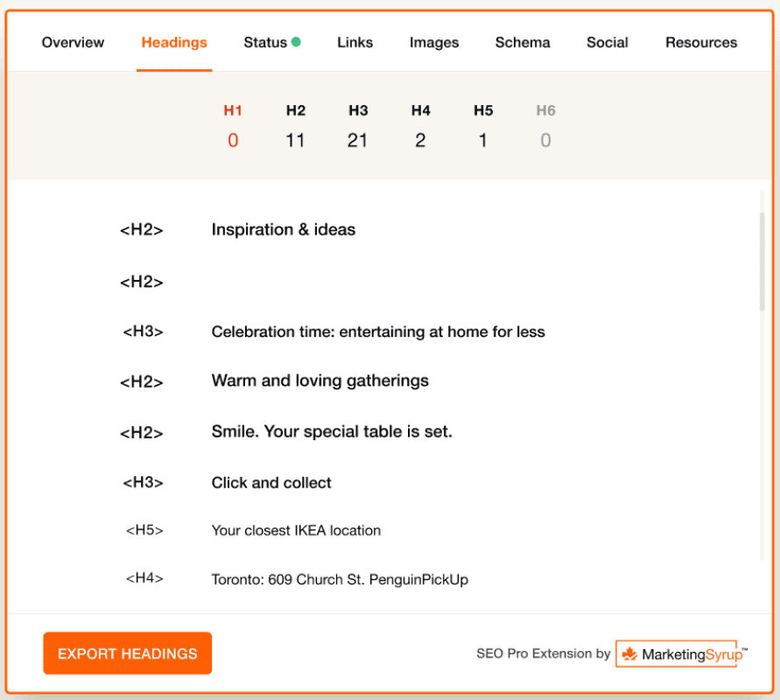This screenshot has width=780, height=700.
Task: Select the H3 filter with count 21
Action: [x=357, y=125]
